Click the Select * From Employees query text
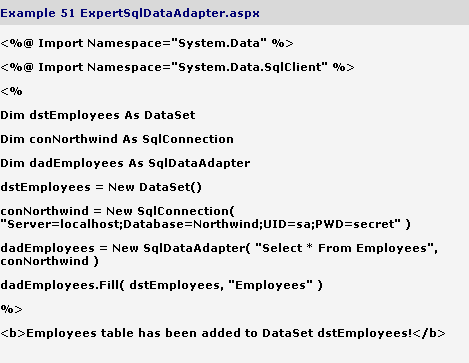Viewport: 469px width, 363px height. click(344, 248)
